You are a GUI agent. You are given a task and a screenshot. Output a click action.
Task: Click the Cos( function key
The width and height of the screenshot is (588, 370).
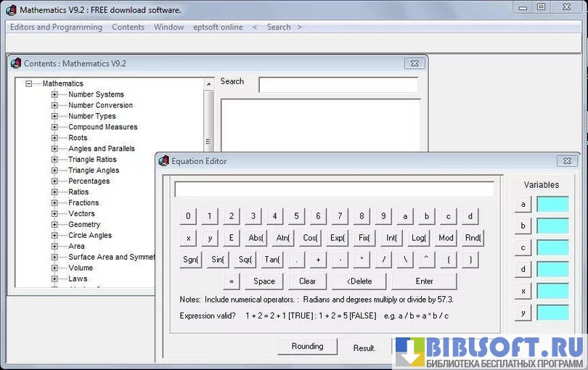(x=310, y=238)
